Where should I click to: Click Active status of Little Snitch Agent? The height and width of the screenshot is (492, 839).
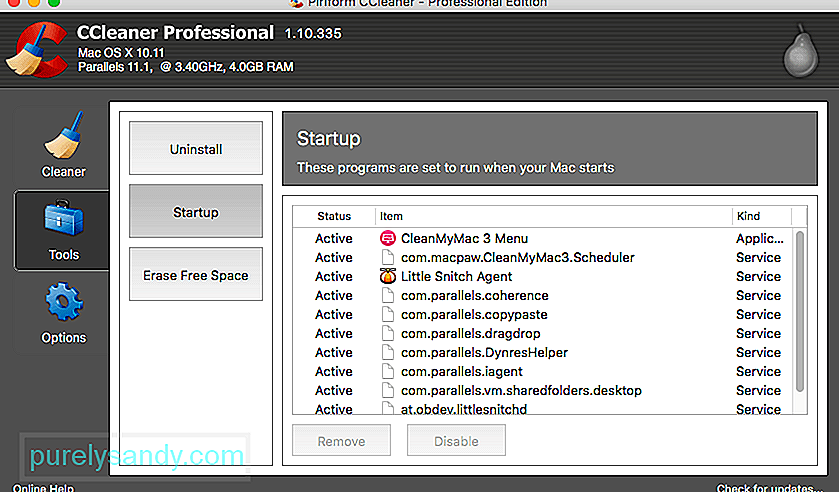[x=334, y=276]
